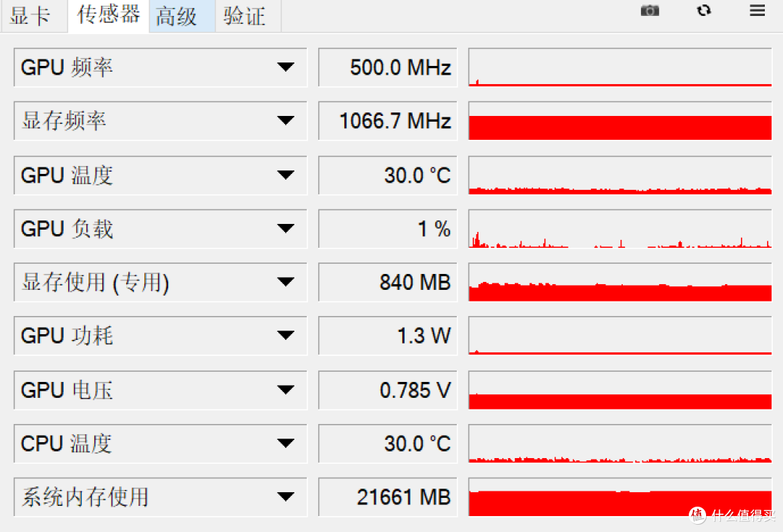783x532 pixels.
Task: Select the 传感器 tab
Action: (108, 16)
